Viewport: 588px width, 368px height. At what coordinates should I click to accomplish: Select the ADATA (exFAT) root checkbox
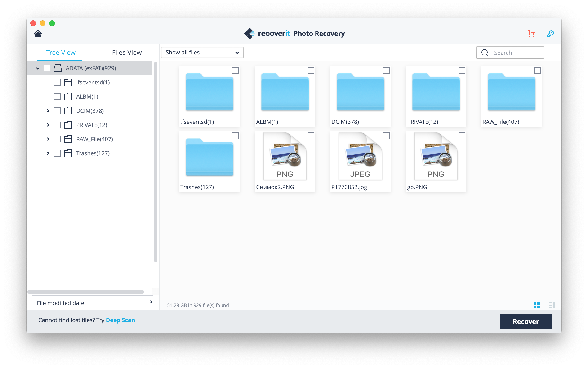[47, 68]
